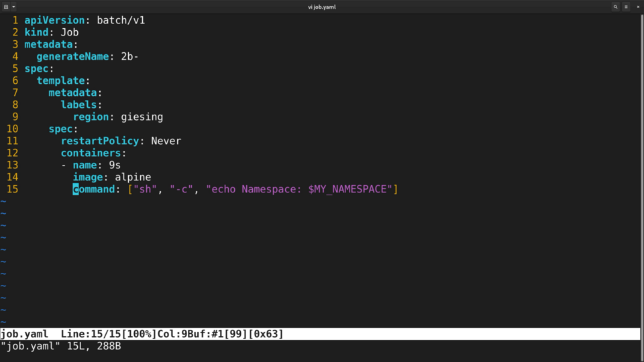Click the value 'alpine'
644x362 pixels.
133,177
